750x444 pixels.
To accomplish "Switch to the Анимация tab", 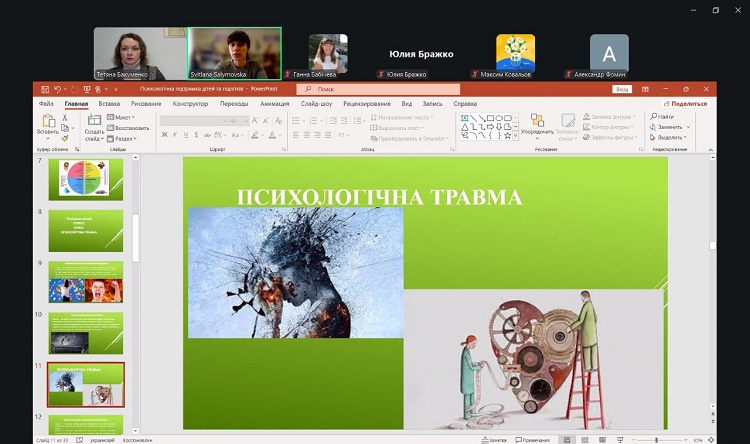I will click(274, 103).
